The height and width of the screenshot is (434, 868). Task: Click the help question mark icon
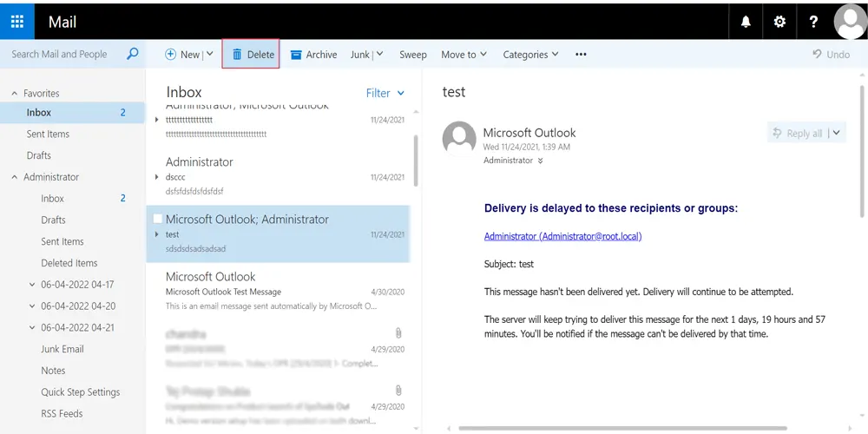coord(813,22)
